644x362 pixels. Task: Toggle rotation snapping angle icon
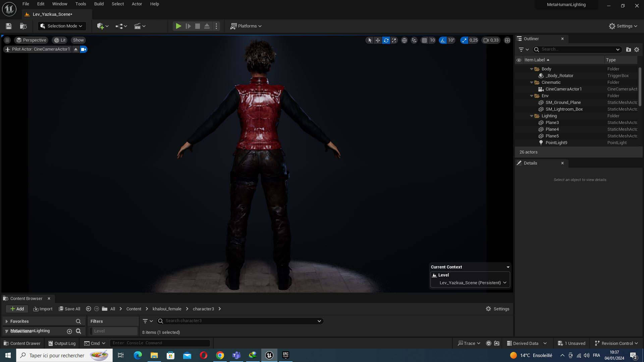pos(443,40)
